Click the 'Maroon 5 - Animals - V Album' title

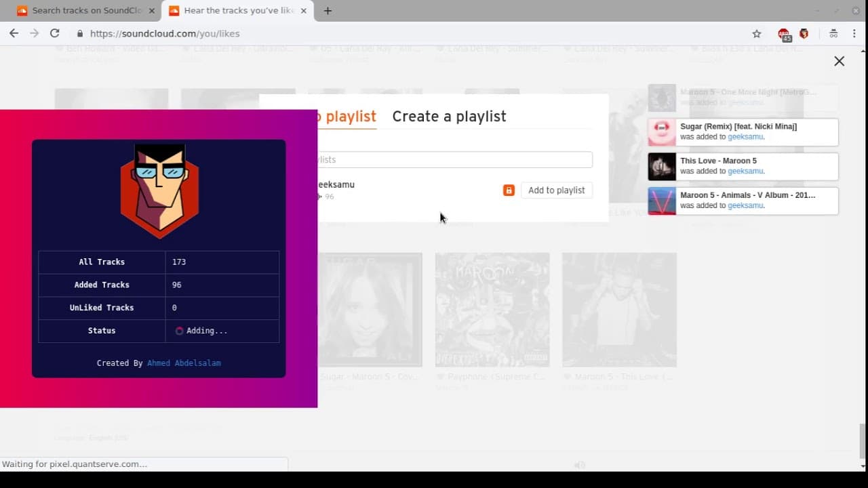(748, 195)
